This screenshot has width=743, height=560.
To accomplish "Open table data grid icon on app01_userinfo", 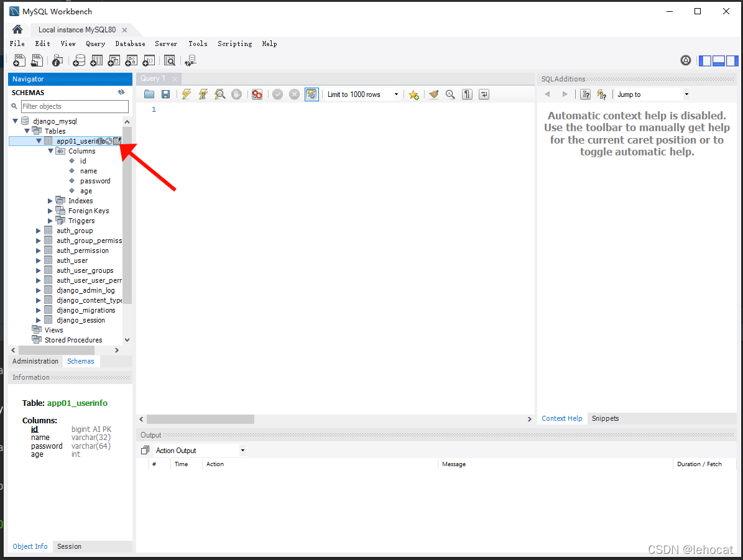I will tap(117, 141).
